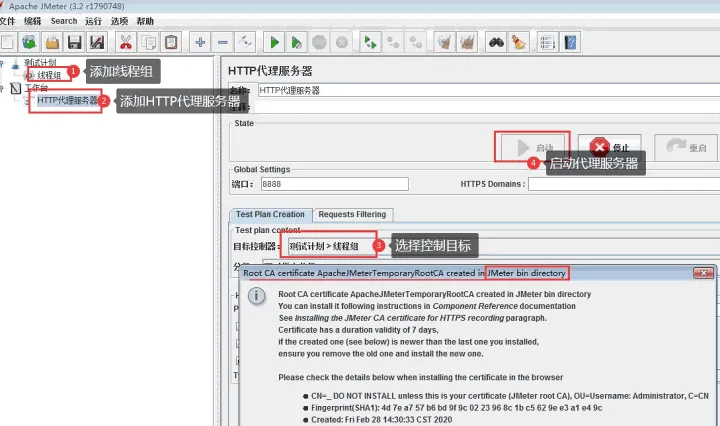Click the 端口 field showing 8888

[334, 184]
